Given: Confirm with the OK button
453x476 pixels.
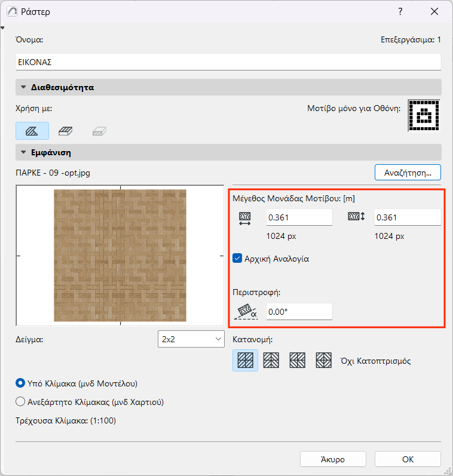Looking at the screenshot, I should click(x=408, y=459).
